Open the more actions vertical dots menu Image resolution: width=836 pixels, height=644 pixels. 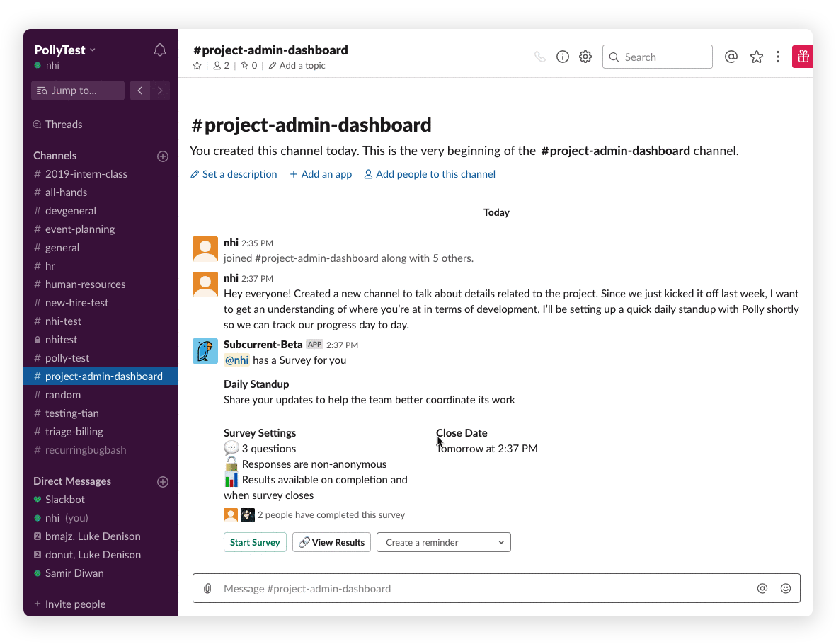[778, 57]
